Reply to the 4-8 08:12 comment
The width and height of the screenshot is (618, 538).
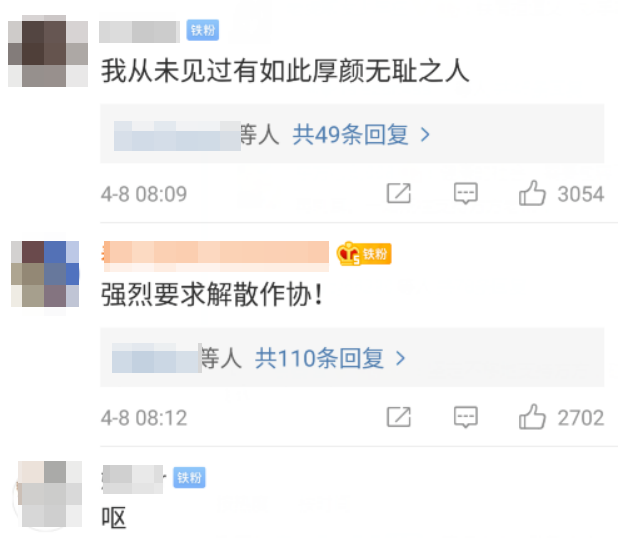pos(465,417)
